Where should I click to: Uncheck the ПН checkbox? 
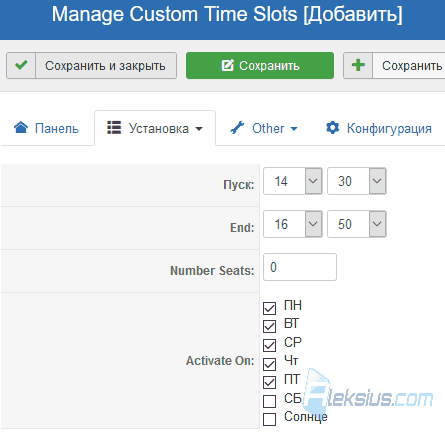tap(269, 308)
